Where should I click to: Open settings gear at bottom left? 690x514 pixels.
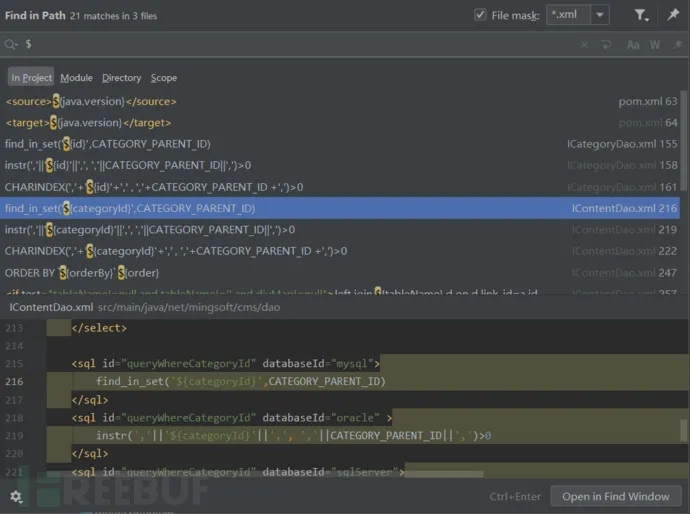(16, 496)
